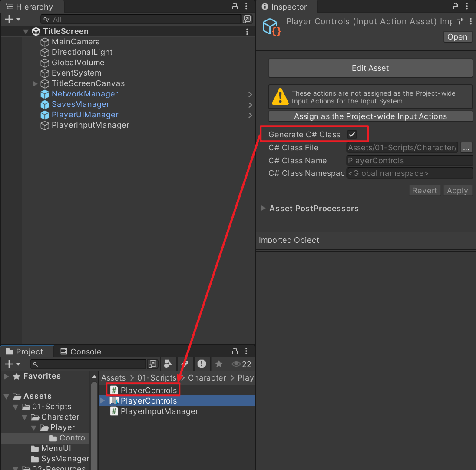Open the Inspector three-dot menu
Image resolution: width=476 pixels, height=470 pixels.
click(x=467, y=6)
